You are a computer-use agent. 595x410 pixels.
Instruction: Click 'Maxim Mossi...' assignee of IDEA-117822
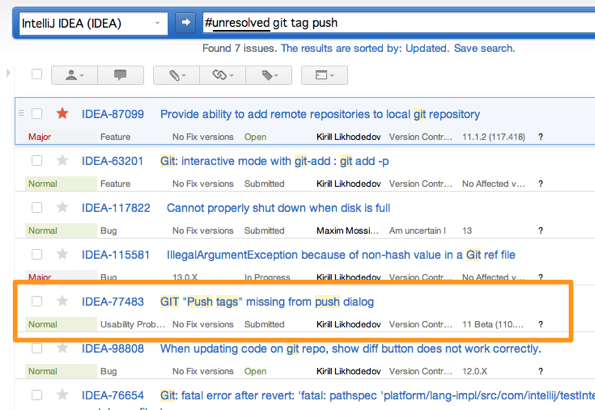348,231
